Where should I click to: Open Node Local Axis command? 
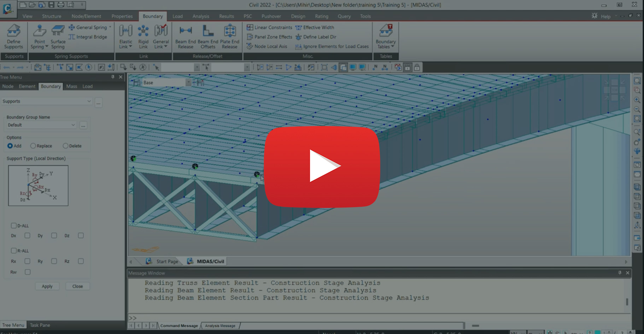[x=267, y=46]
